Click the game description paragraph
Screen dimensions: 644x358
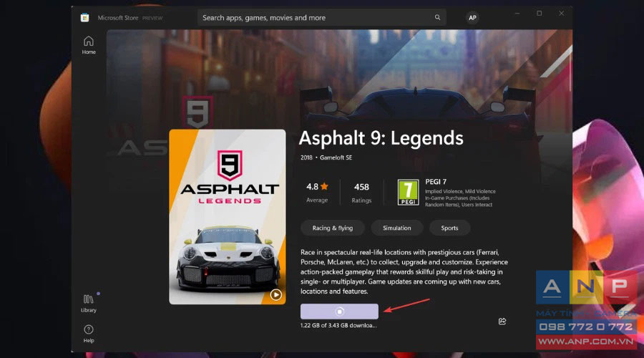point(404,271)
